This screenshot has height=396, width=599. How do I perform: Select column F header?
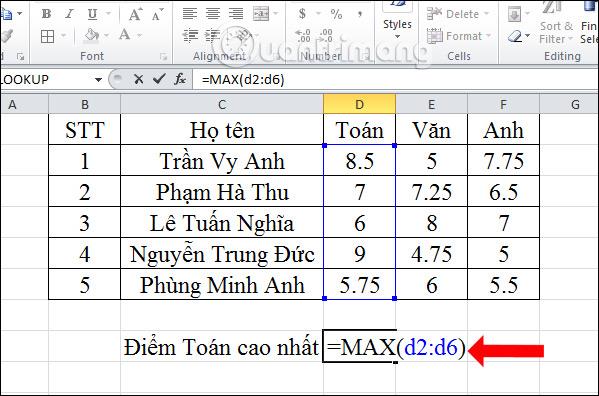503,104
